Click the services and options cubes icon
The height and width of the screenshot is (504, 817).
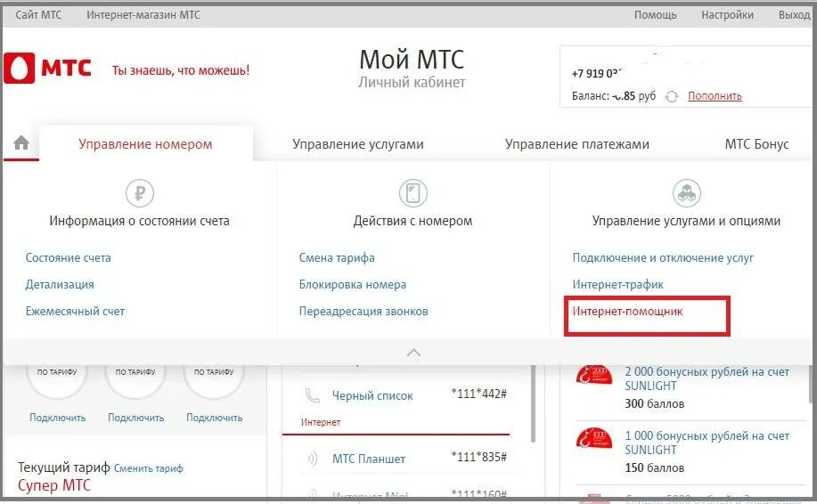point(687,193)
